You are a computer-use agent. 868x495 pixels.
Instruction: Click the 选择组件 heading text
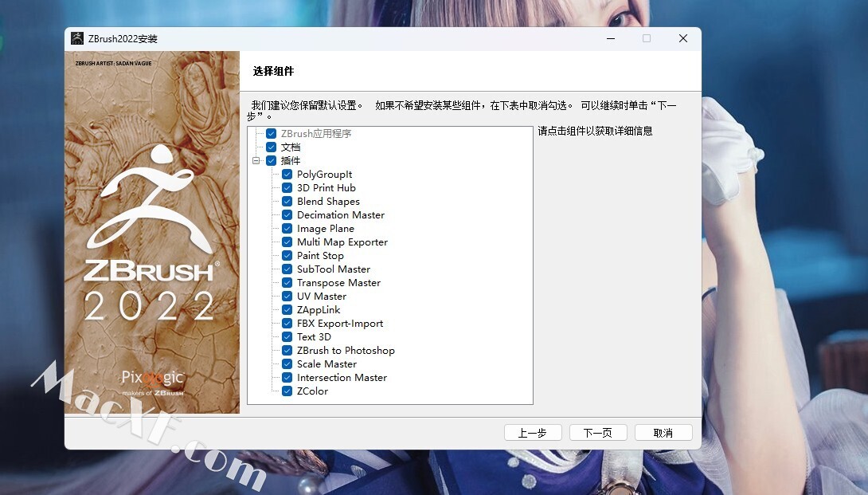(273, 71)
